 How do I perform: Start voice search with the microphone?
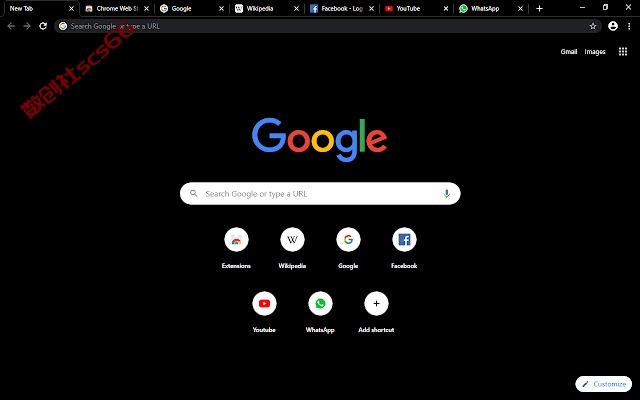(x=447, y=193)
